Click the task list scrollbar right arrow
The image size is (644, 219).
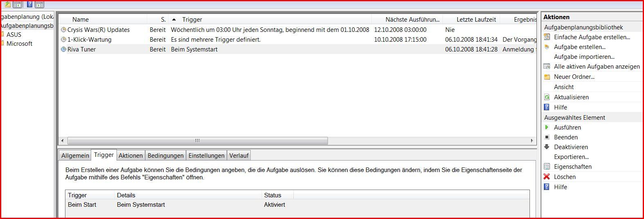(x=532, y=141)
